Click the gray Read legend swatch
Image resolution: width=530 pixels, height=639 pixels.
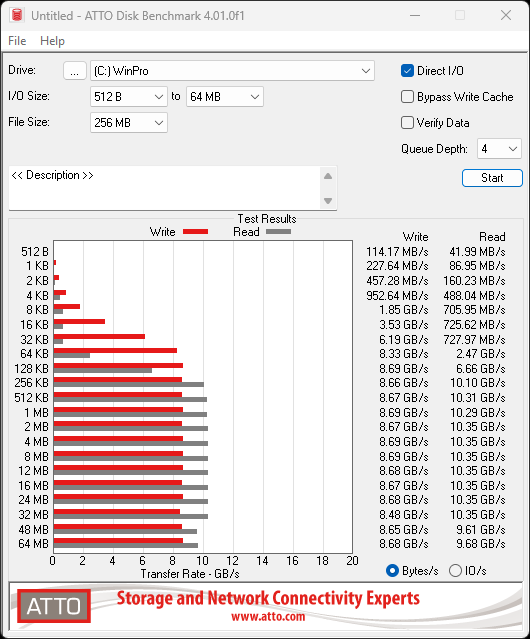click(278, 231)
